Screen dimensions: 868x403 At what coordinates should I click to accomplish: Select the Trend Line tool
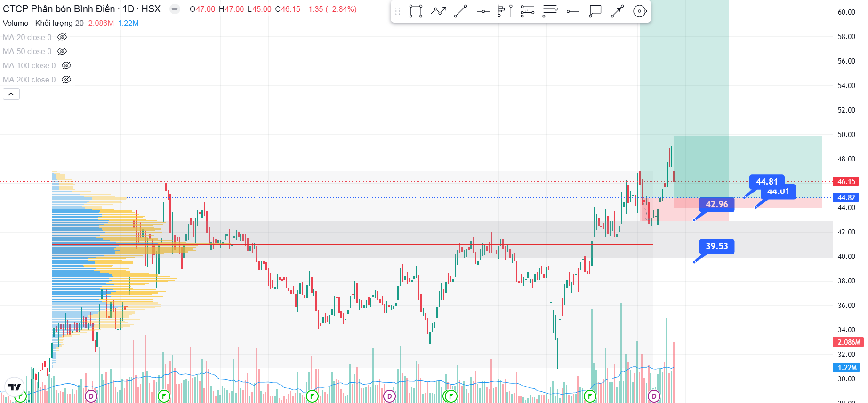tap(461, 11)
